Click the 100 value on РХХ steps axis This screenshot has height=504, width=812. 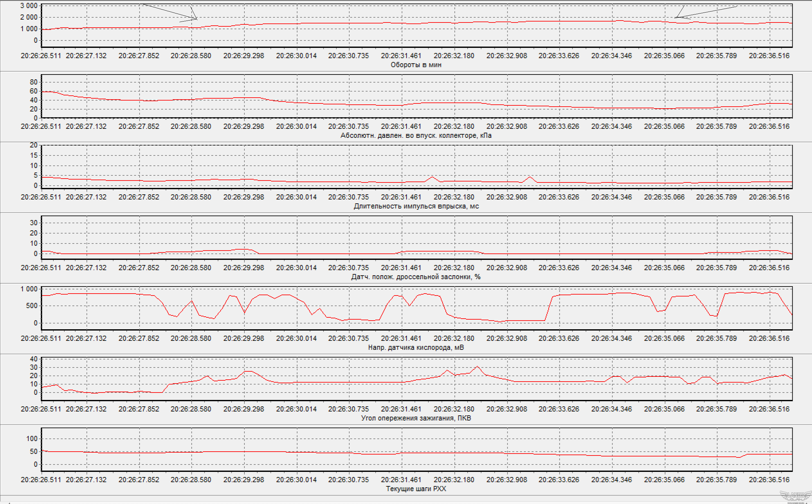32,439
